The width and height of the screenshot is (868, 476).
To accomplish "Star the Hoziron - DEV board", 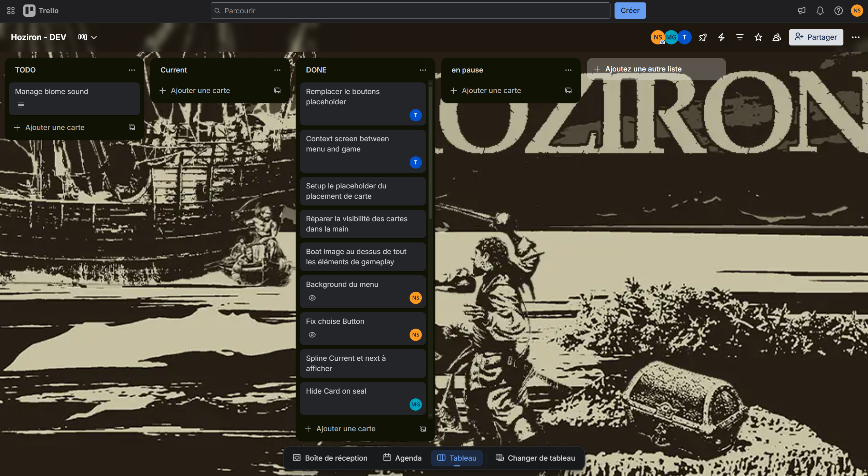I will pos(758,37).
